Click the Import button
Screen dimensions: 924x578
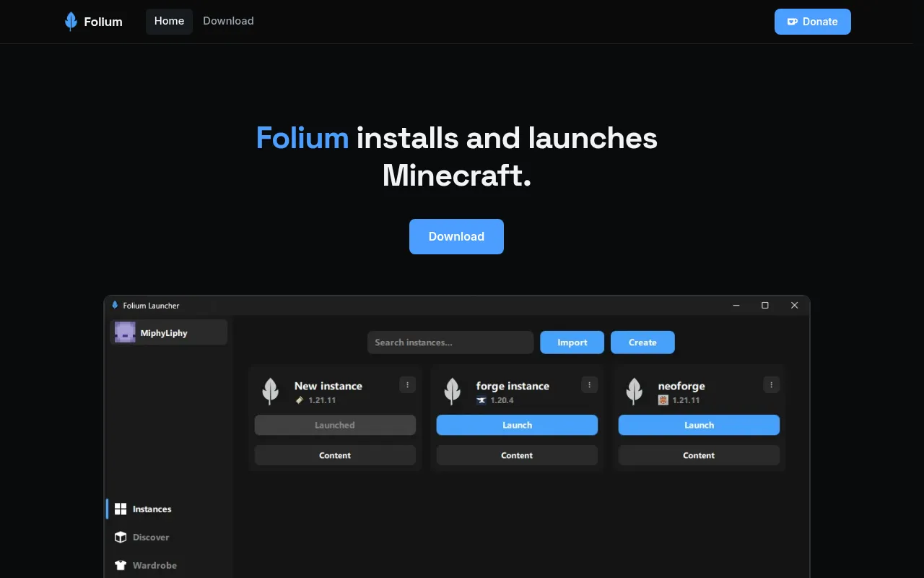pyautogui.click(x=572, y=342)
